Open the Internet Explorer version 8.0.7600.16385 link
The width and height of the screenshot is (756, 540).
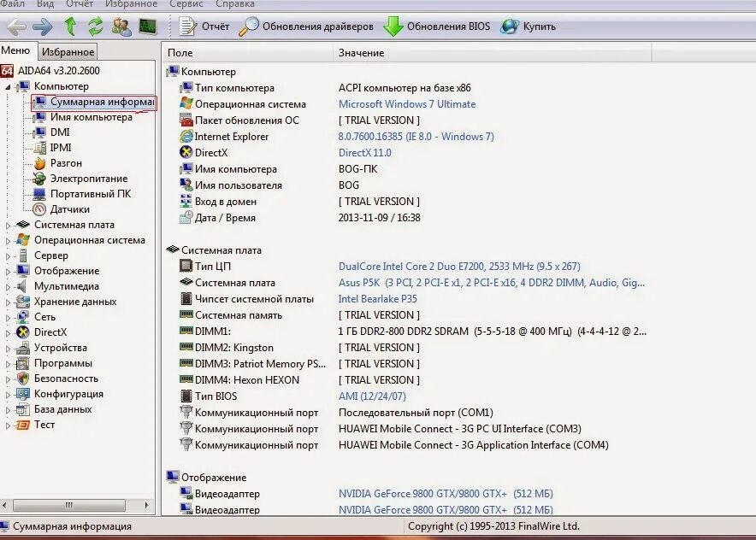pos(416,137)
